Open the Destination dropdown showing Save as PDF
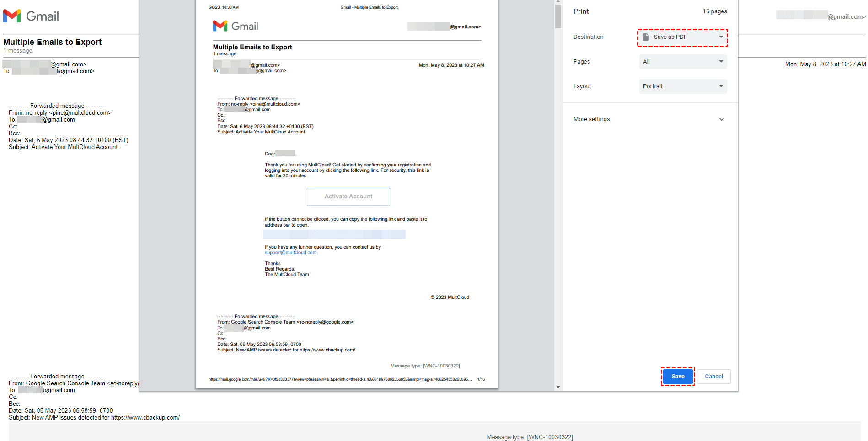This screenshot has width=868, height=441. click(683, 37)
